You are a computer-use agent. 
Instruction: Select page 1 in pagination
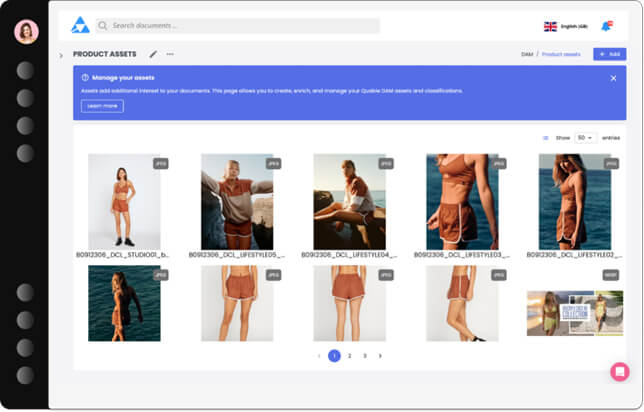coord(334,356)
